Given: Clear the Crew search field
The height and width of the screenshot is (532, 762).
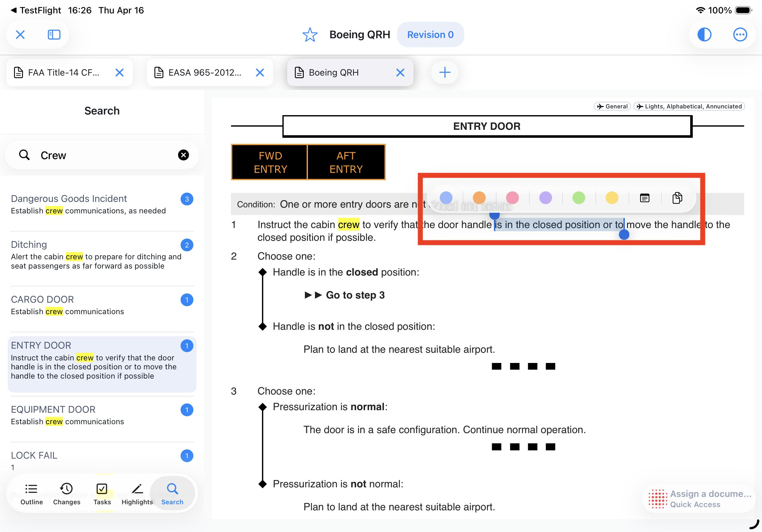Looking at the screenshot, I should pyautogui.click(x=183, y=155).
